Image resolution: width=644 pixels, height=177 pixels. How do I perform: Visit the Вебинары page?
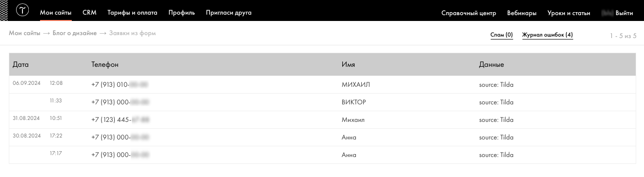[x=522, y=13]
